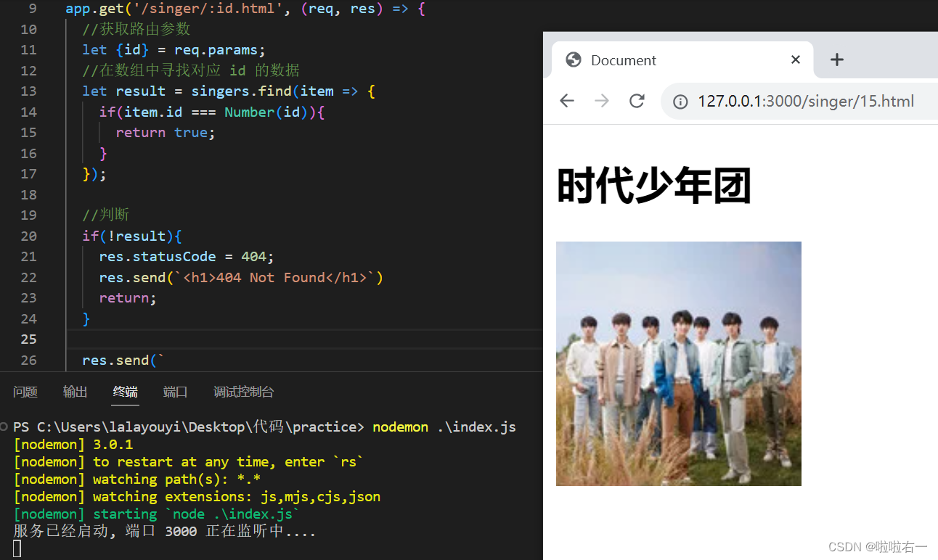Switch to the 输出 panel tab
938x560 pixels.
[x=75, y=392]
